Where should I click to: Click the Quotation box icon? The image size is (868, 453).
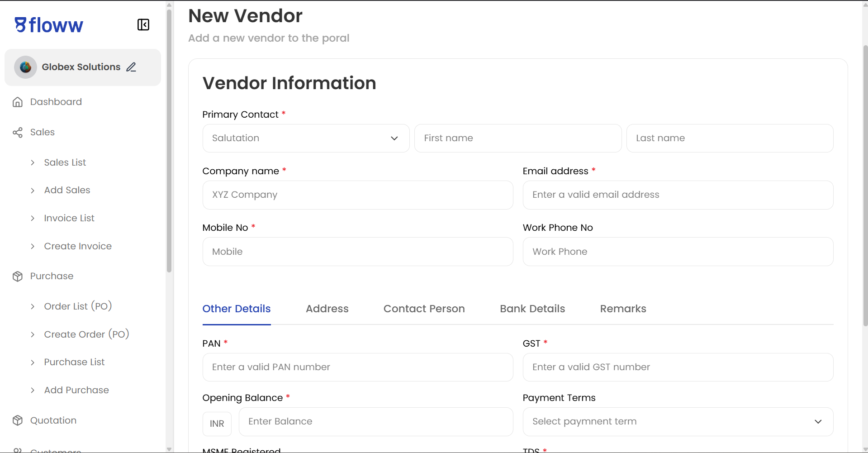18,420
